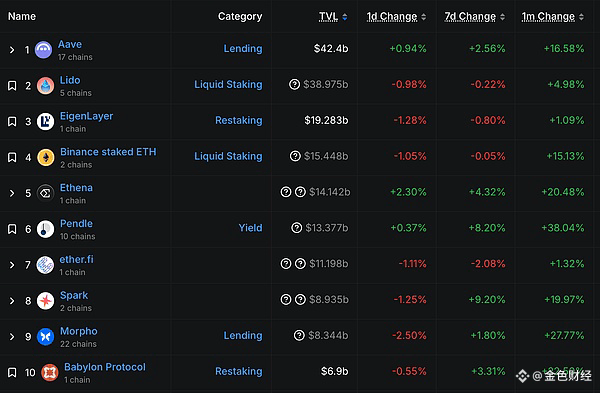The height and width of the screenshot is (393, 600).
Task: Click the Morpho butterfly logo icon
Action: pos(46,337)
